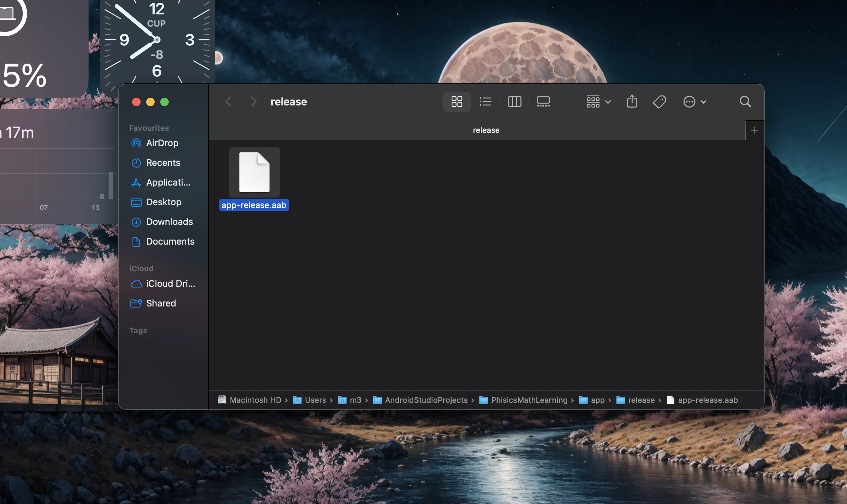Screen dimensions: 847x504
Task: Open a new Finder tab
Action: tap(755, 130)
